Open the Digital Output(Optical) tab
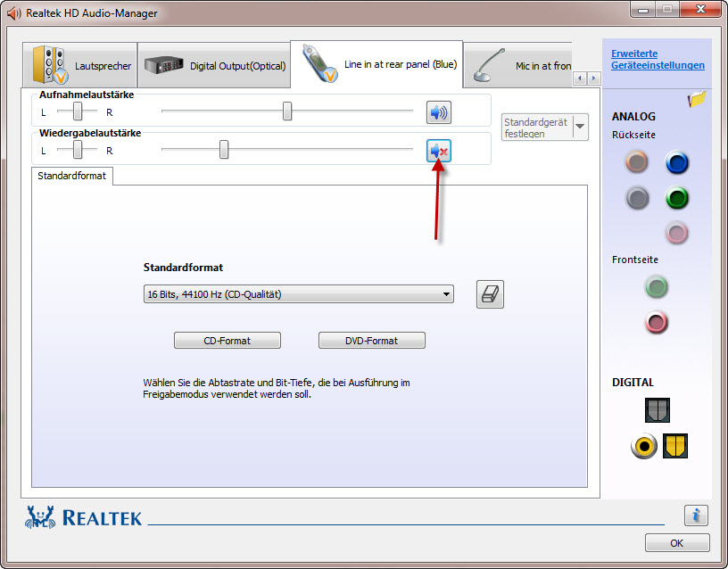 tap(214, 65)
